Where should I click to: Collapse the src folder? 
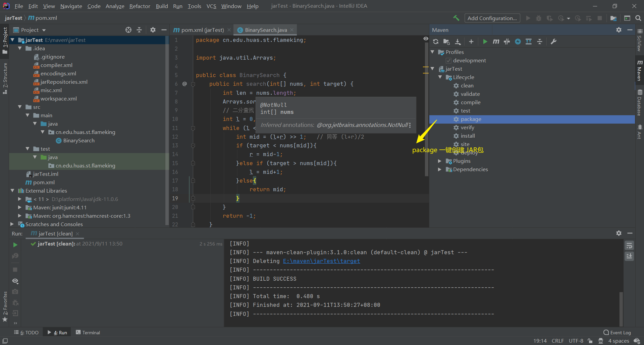coord(20,107)
